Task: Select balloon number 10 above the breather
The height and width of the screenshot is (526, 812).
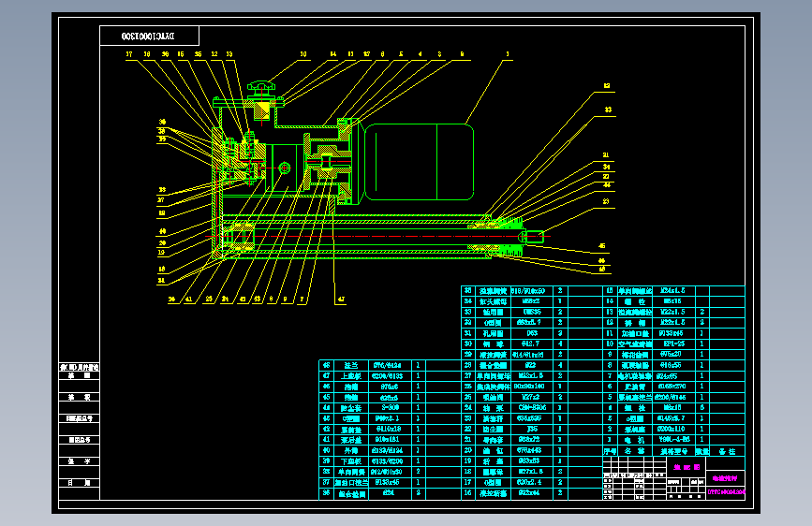Action: point(303,54)
